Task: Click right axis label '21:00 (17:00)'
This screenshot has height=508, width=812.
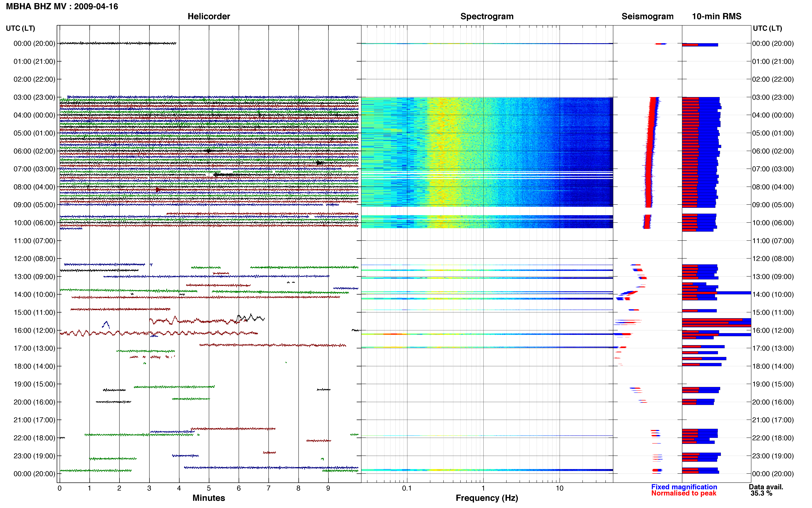Action: click(773, 420)
